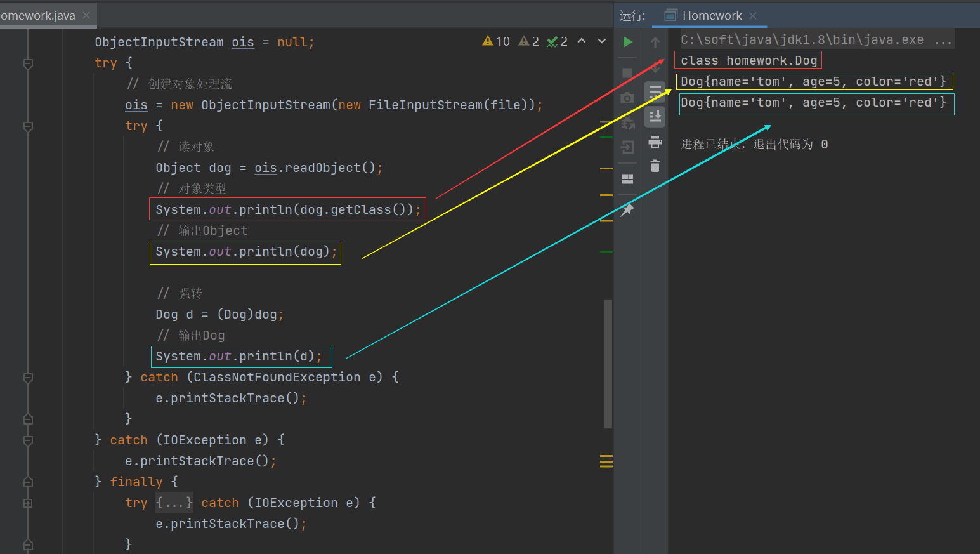Click the dump threads camera icon

pyautogui.click(x=627, y=98)
